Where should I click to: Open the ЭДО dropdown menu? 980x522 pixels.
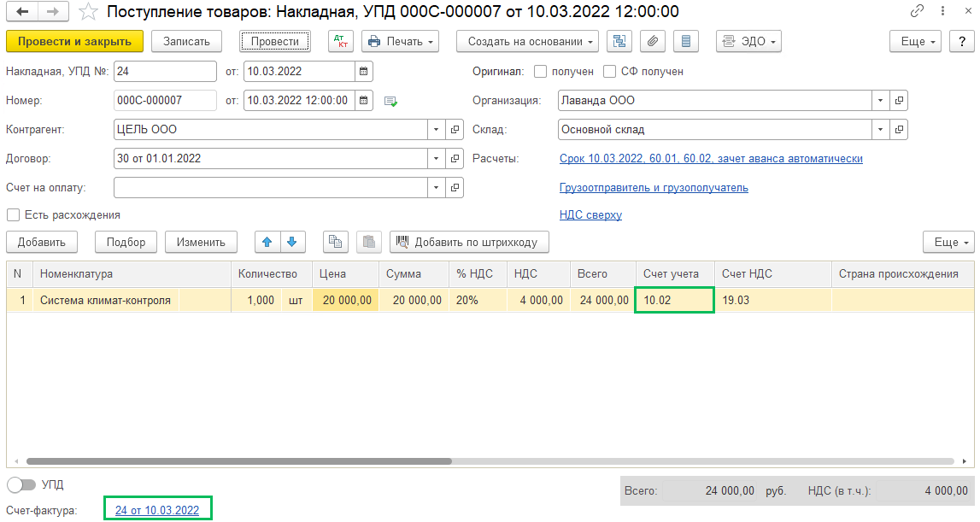point(748,41)
